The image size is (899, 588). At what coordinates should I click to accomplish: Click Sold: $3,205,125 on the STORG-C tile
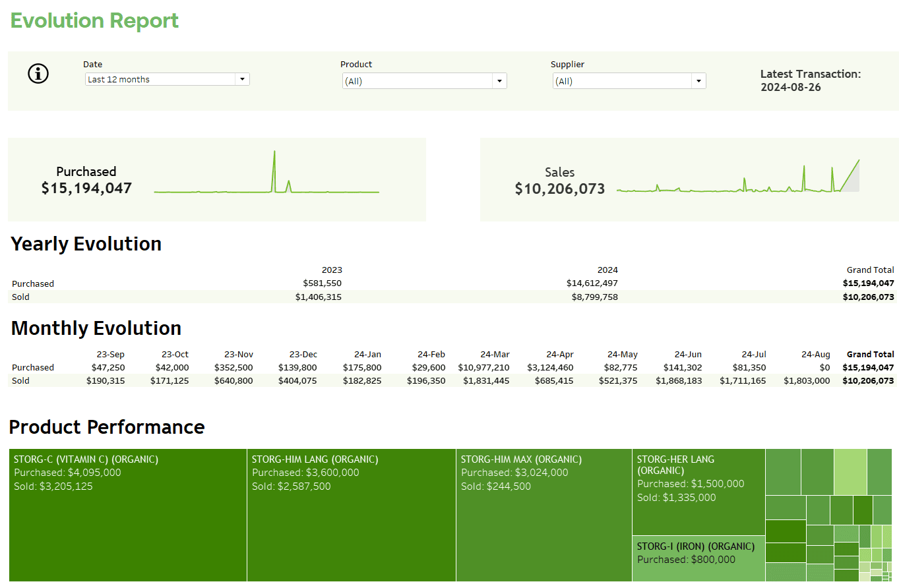tap(53, 486)
